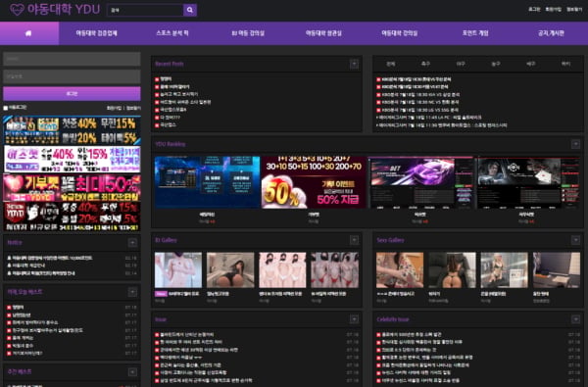Viewport: 588px width, 387px height.
Task: Open the rightmost 야동대학 강의실 menu item
Action: [x=400, y=33]
